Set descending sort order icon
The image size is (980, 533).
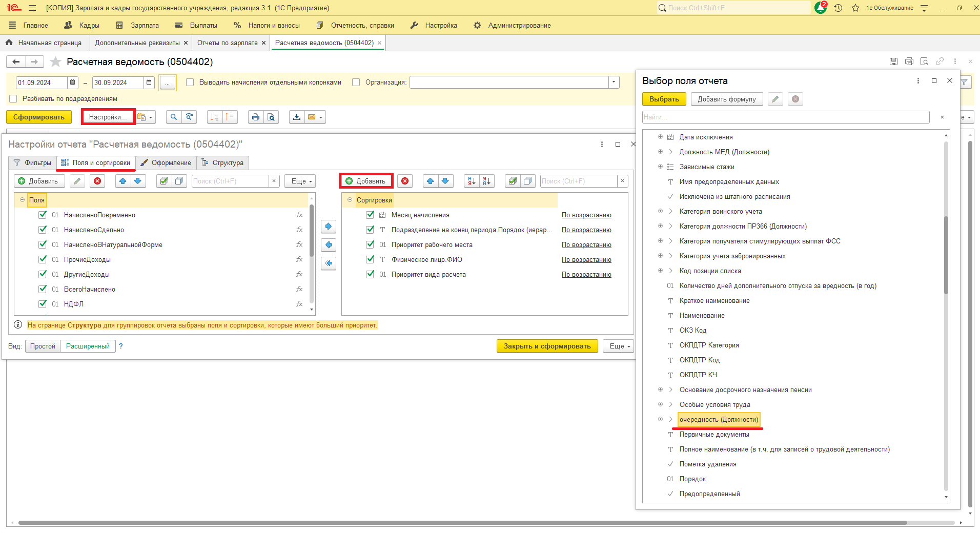(487, 181)
